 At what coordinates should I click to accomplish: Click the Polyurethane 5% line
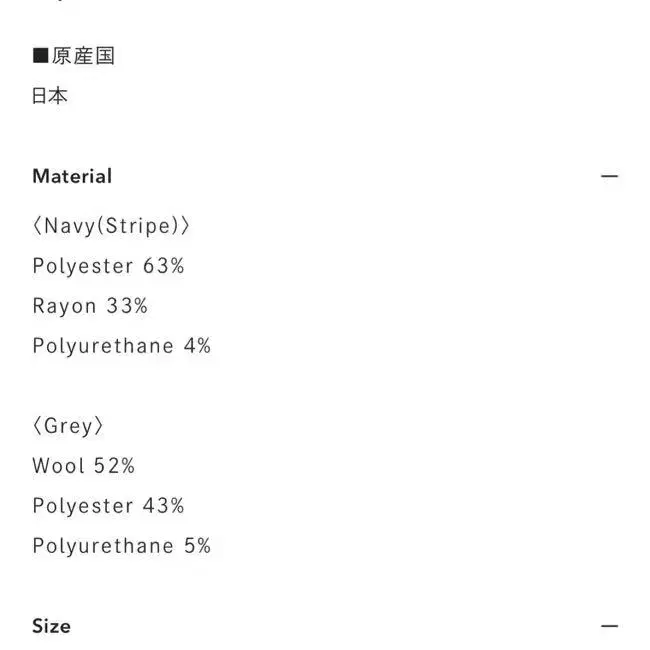coord(121,546)
